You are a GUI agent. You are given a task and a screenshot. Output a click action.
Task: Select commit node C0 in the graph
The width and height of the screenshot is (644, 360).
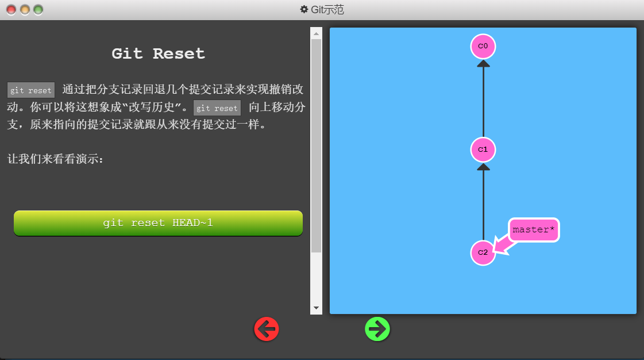(x=483, y=47)
